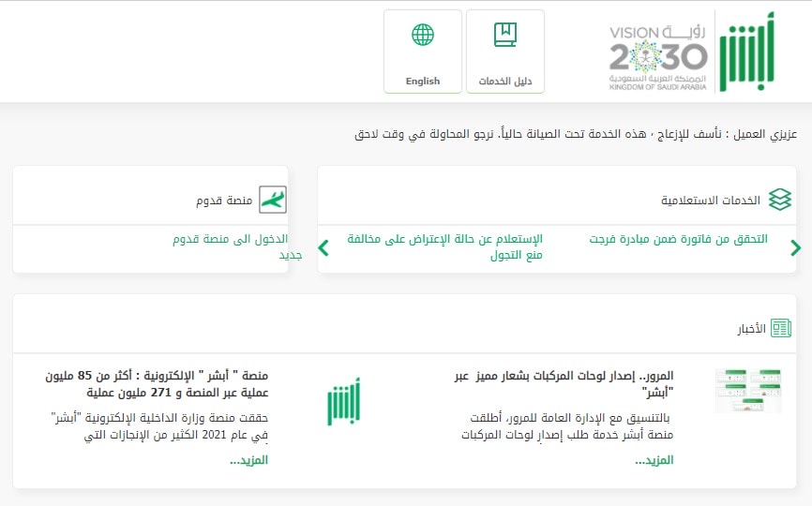Screen dimensions: 812x506
Task: Click المزيد under the vehicle plates news
Action: [654, 460]
